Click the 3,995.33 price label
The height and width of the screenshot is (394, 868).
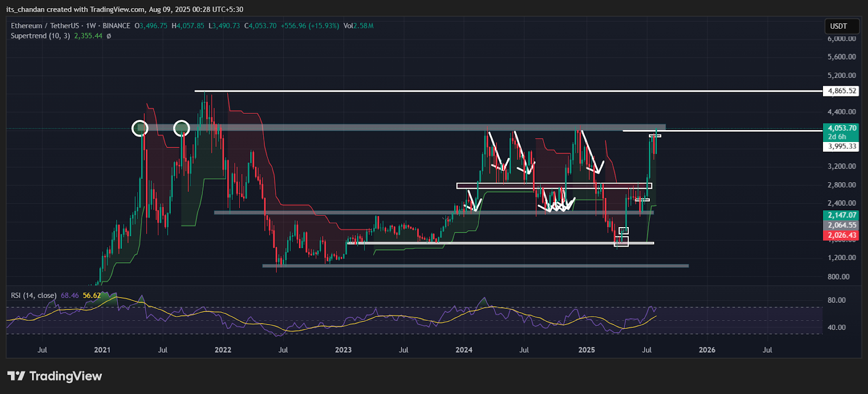841,146
